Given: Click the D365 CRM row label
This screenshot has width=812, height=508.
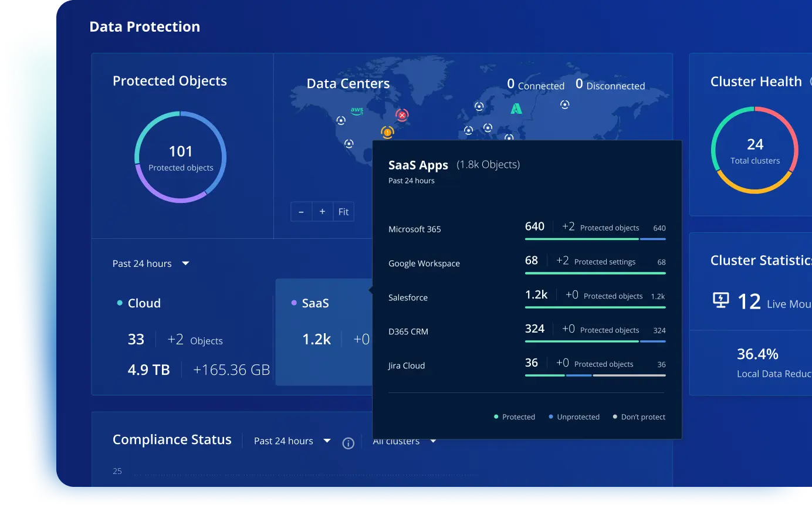Looking at the screenshot, I should [x=408, y=331].
